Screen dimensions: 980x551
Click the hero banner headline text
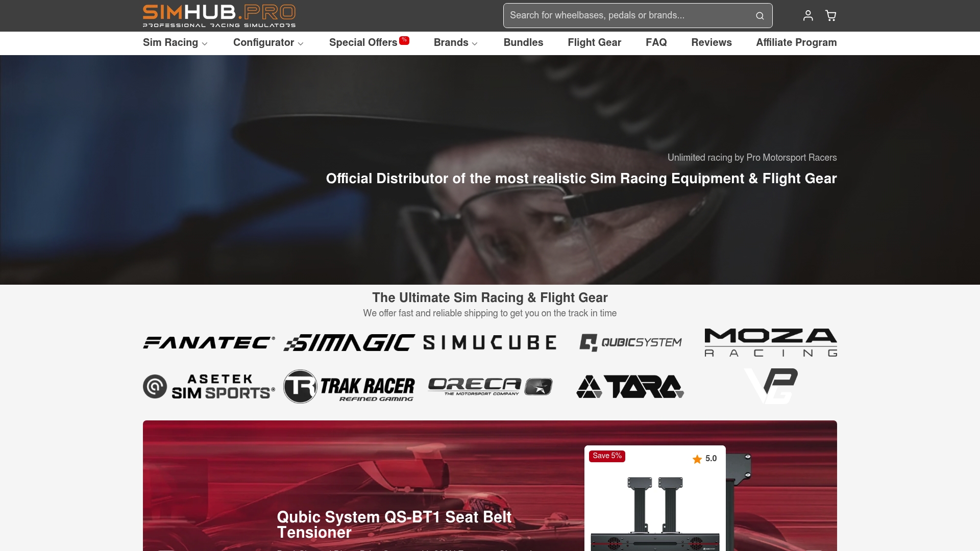(581, 179)
